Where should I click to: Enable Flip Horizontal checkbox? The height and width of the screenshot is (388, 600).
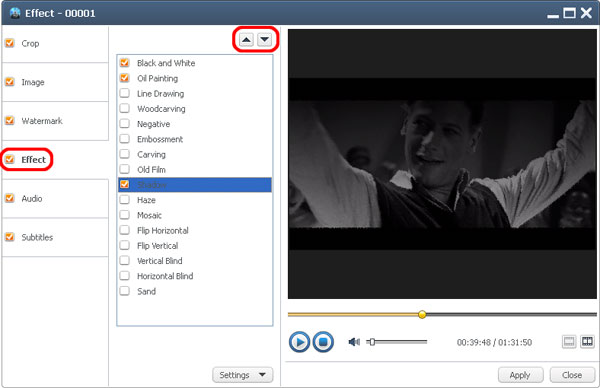click(x=124, y=230)
